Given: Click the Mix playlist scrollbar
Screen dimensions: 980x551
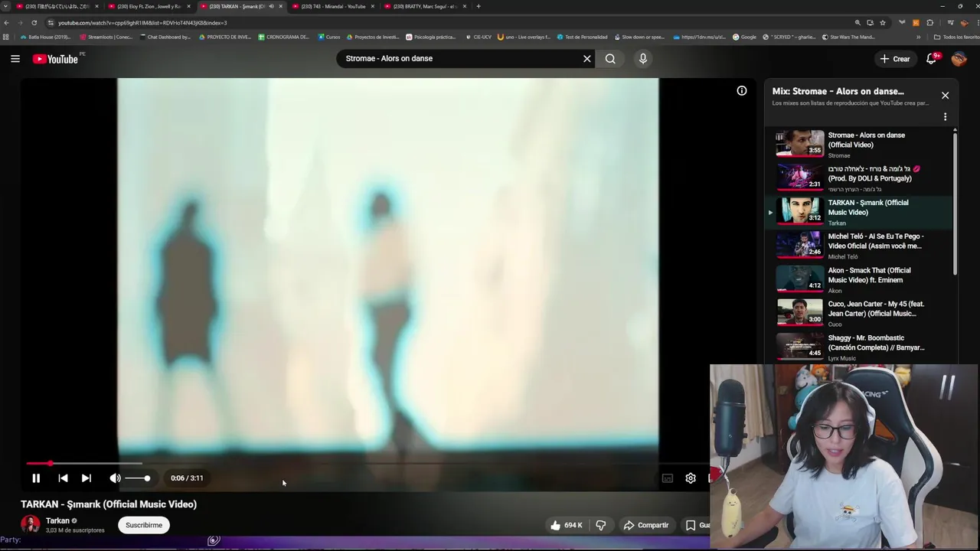Looking at the screenshot, I should click(x=955, y=203).
